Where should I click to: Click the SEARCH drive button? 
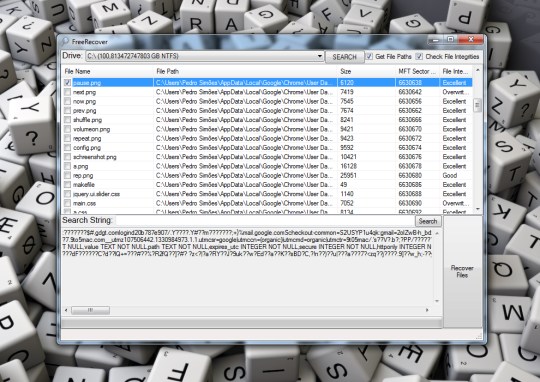(x=345, y=57)
